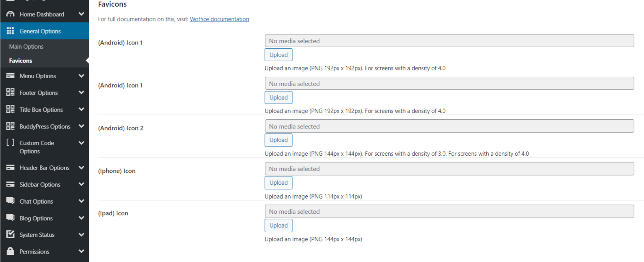Screen dimensions: 644x262
Task: Click the Header Bar Options icon
Action: pos(10,168)
